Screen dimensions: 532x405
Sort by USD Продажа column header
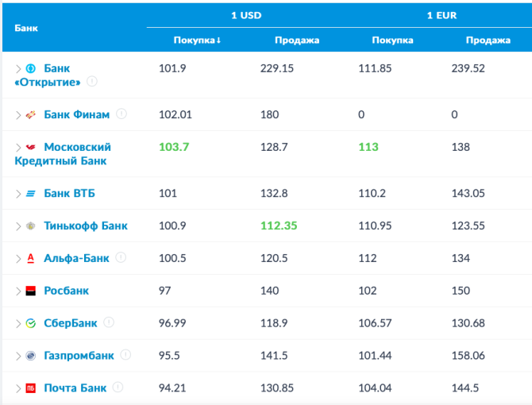[297, 40]
